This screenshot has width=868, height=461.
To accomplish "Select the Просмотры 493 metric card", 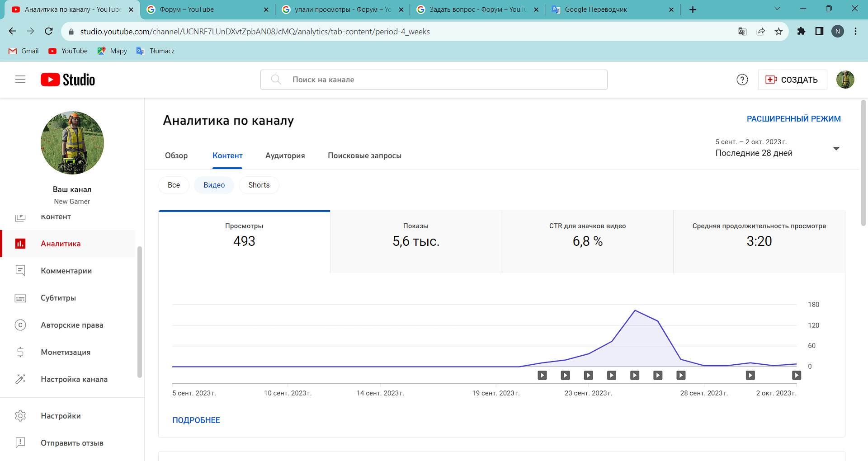I will tap(244, 241).
